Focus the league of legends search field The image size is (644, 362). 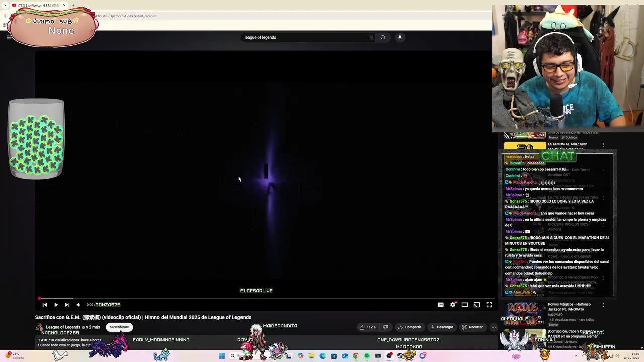304,37
